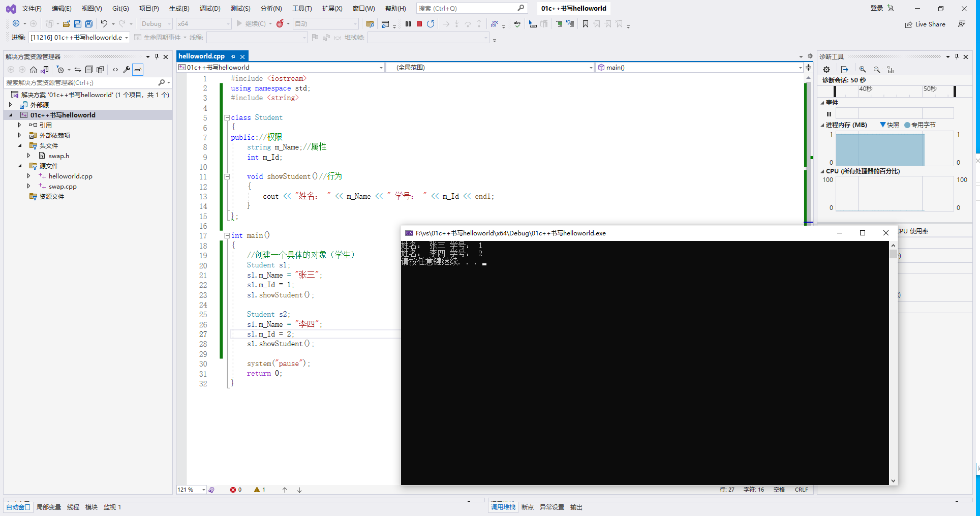Open the 调试(D) menu

tap(210, 8)
